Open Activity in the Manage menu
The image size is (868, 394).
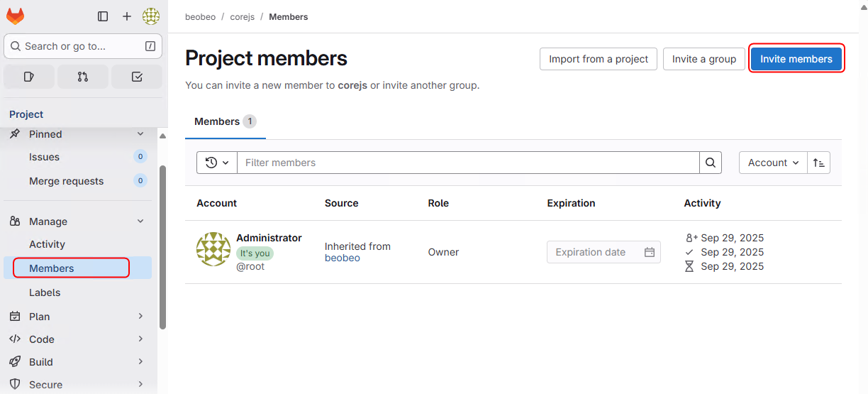pos(47,244)
